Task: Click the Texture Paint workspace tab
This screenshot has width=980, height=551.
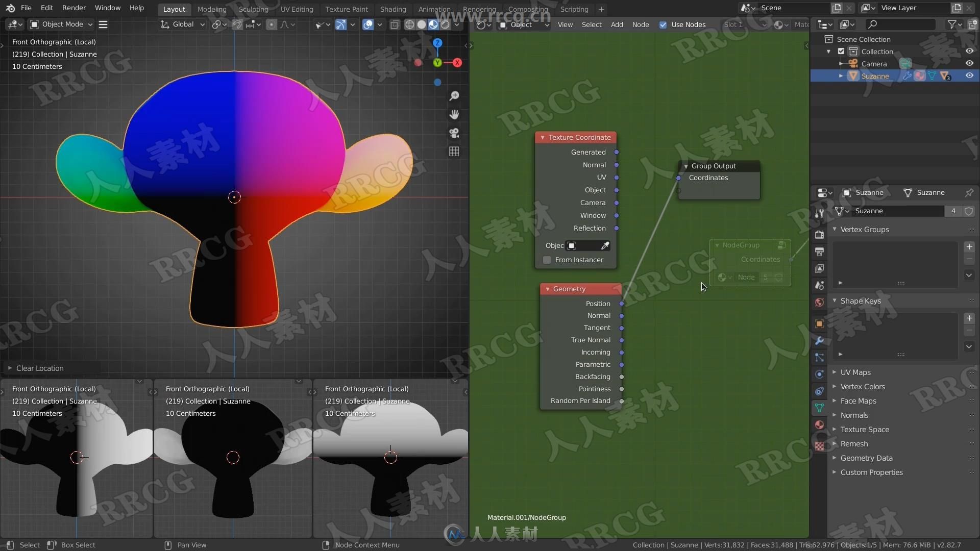Action: coord(345,9)
